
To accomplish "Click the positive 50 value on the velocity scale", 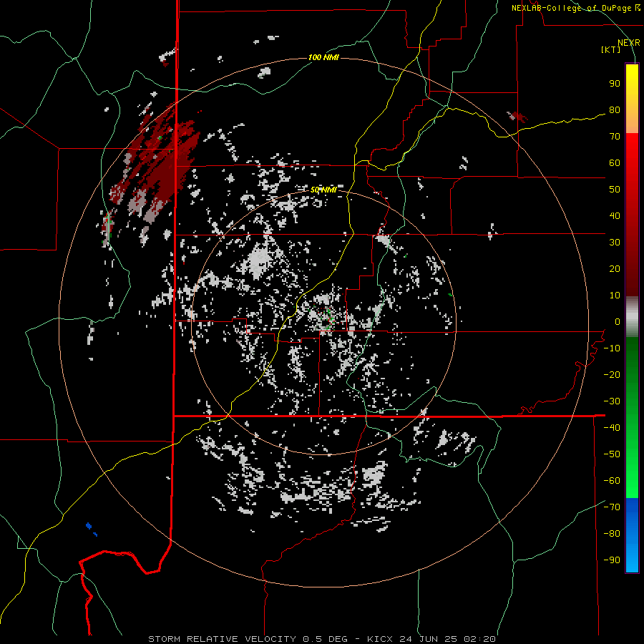I will click(x=615, y=190).
